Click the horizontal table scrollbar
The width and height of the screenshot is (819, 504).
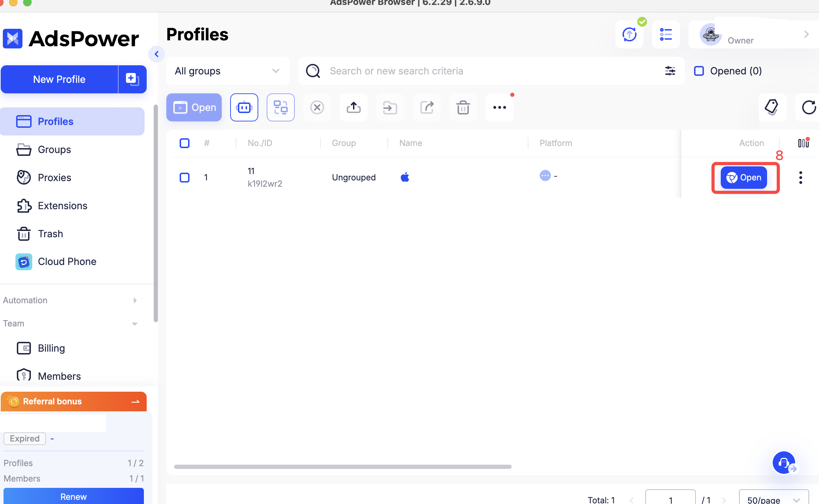[342, 467]
